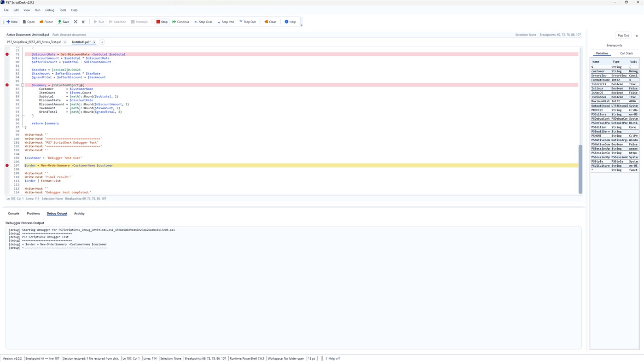Select the IsCoreCLR variable row
This screenshot has height=362, width=644.
(x=615, y=84)
